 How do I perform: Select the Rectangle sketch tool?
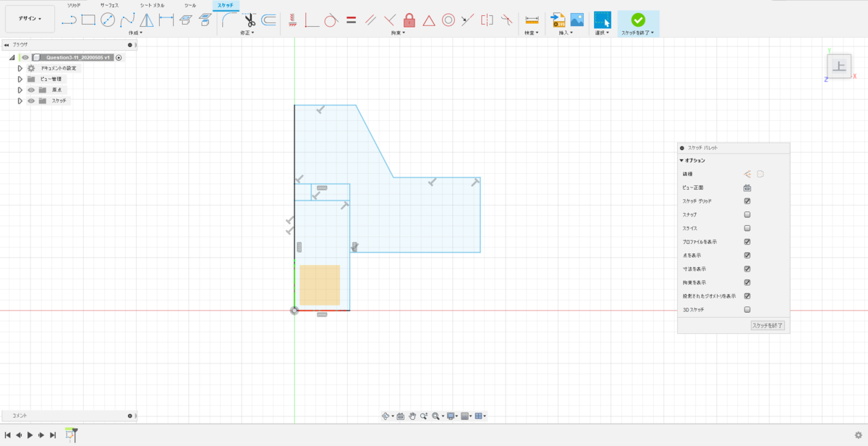[88, 20]
